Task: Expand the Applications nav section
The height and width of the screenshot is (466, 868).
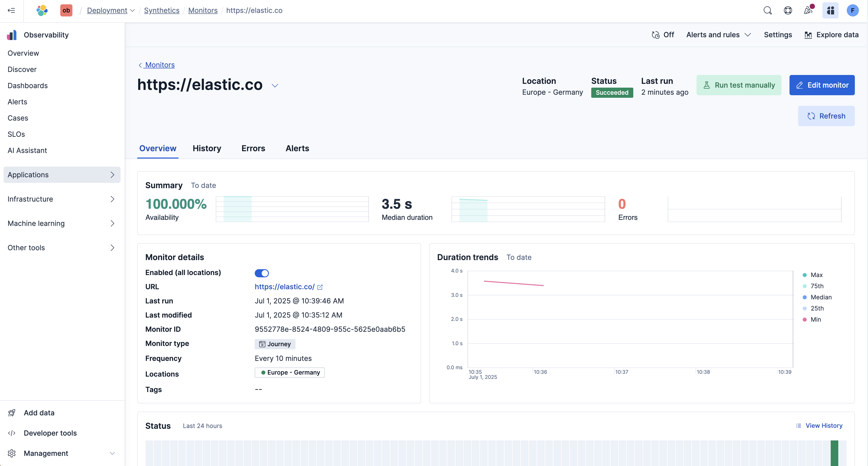Action: click(62, 174)
